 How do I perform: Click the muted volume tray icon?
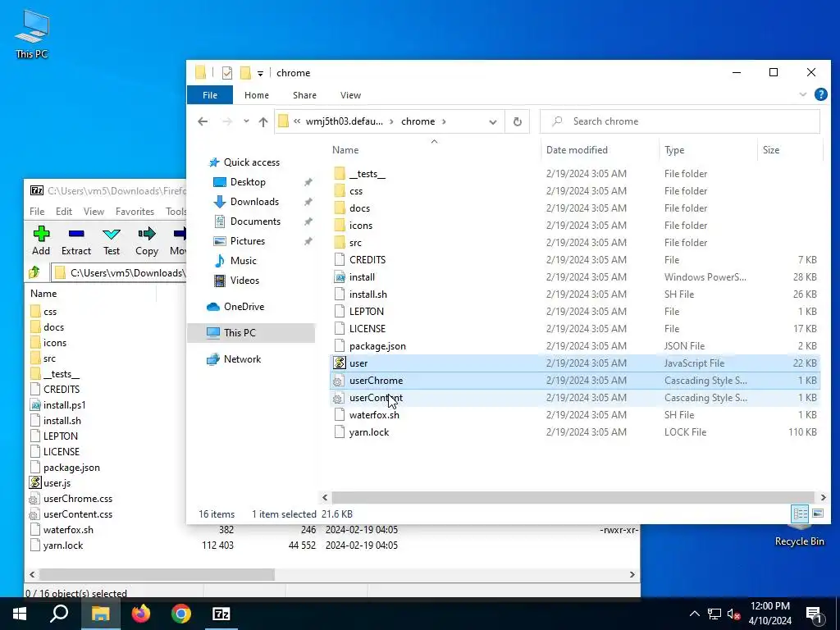click(733, 614)
